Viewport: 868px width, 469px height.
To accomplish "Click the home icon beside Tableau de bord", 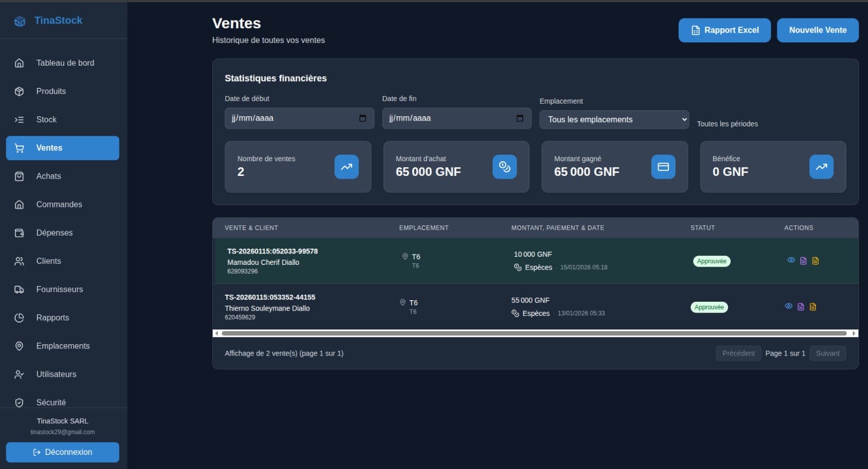I will (19, 63).
